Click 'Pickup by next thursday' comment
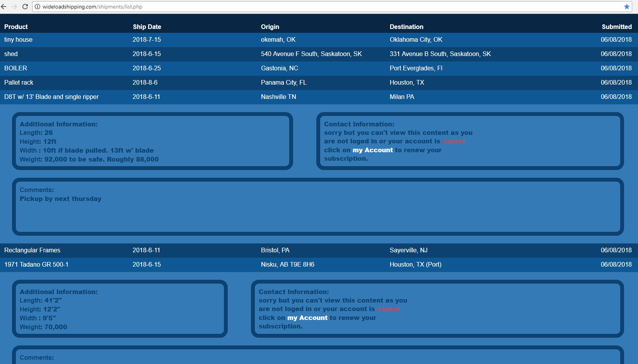The width and height of the screenshot is (638, 364). [x=61, y=199]
